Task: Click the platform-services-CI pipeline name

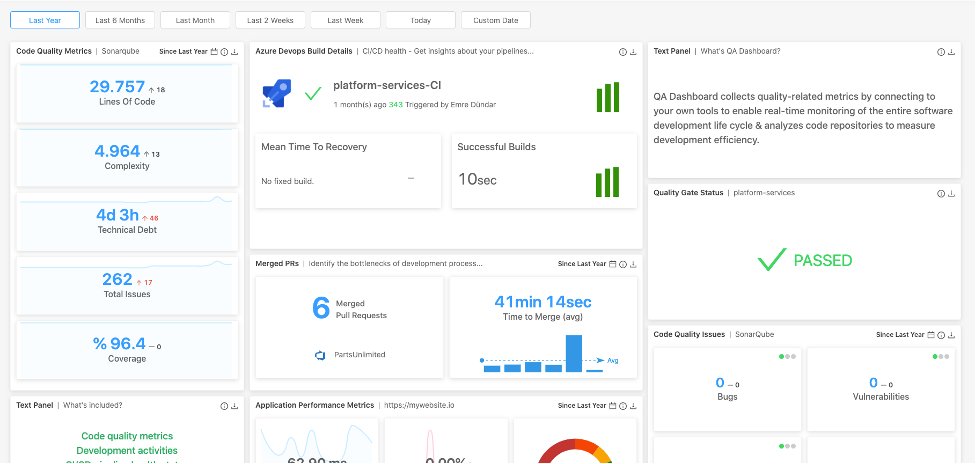Action: point(387,85)
